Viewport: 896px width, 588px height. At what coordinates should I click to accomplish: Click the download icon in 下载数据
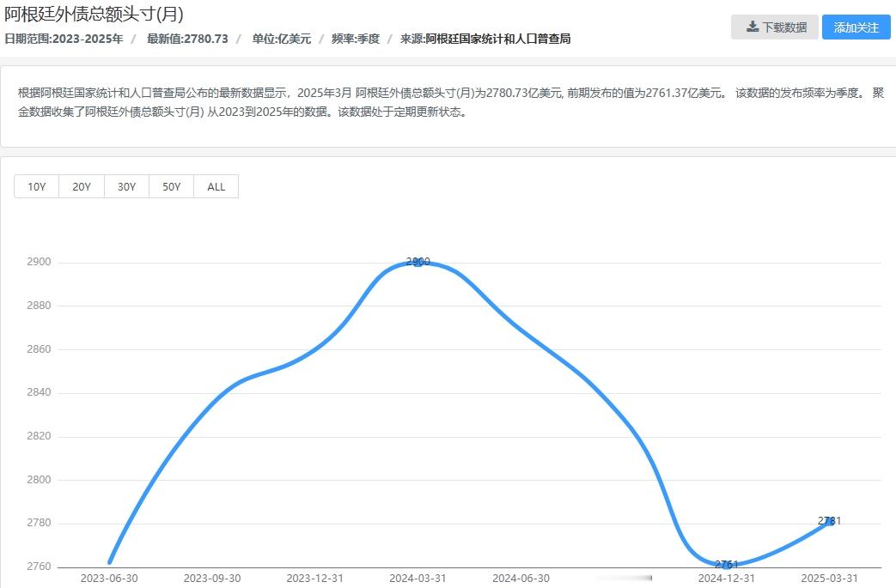[x=753, y=27]
